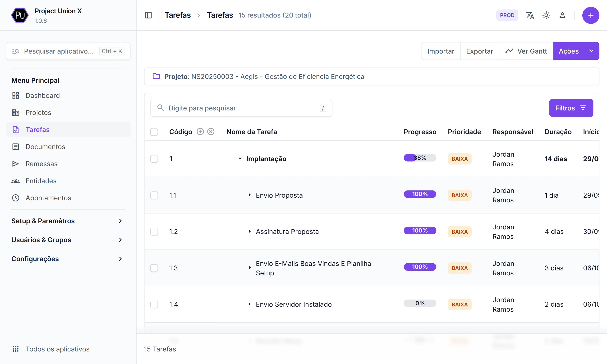
Task: Open the language translation icon
Action: pyautogui.click(x=530, y=15)
